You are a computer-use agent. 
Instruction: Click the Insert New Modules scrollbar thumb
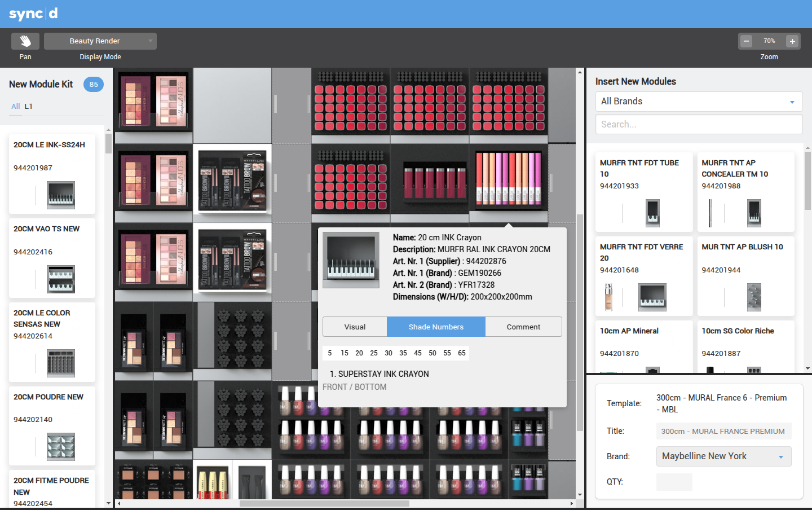807,181
